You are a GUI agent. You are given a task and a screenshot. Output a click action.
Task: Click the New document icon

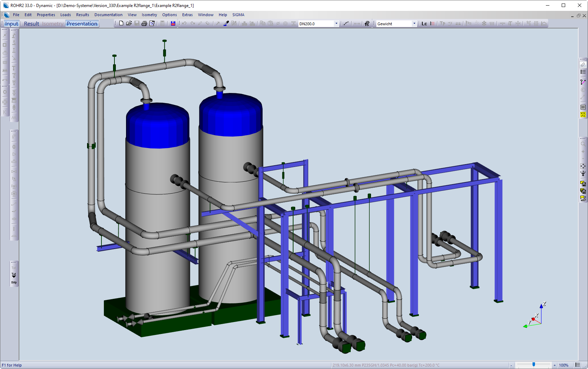click(x=121, y=24)
